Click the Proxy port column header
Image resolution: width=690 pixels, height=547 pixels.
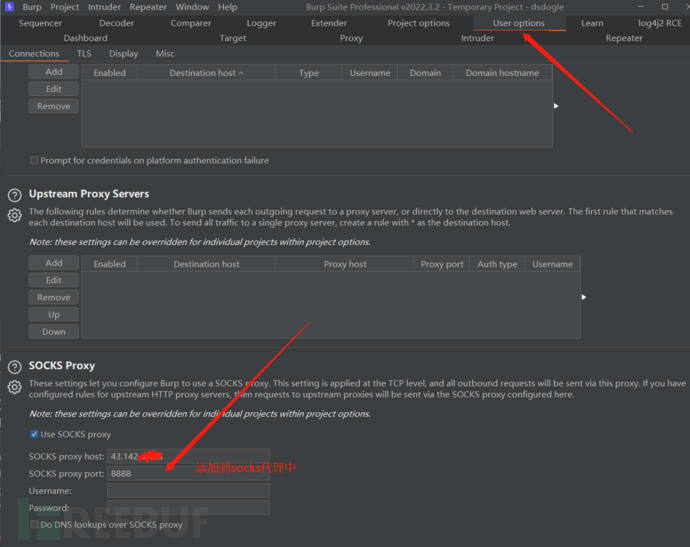point(442,264)
